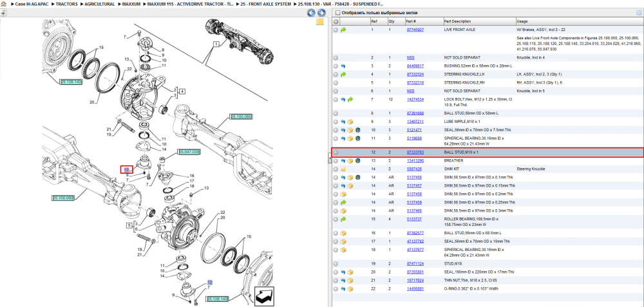This screenshot has width=644, height=307.
Task: Select boxed callout 1 near axle thumbnail
Action: (216, 44)
